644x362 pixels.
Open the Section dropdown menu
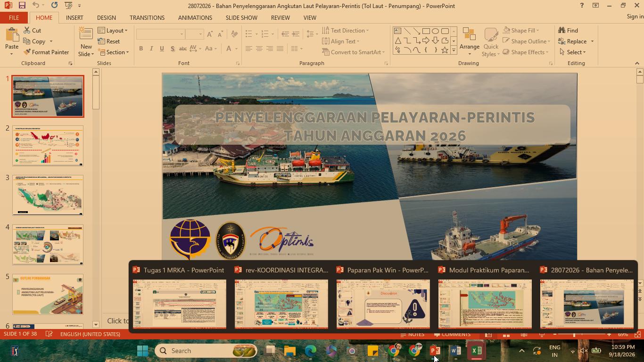pyautogui.click(x=113, y=52)
